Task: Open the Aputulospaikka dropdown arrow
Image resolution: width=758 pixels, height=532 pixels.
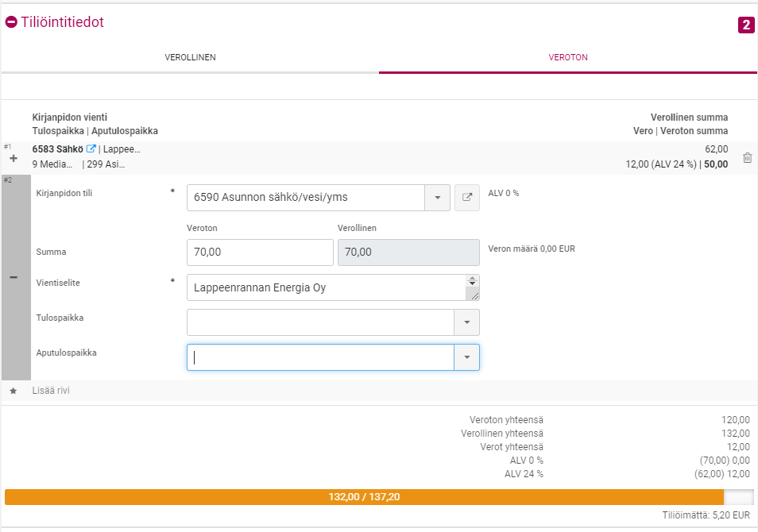Action: coord(466,357)
